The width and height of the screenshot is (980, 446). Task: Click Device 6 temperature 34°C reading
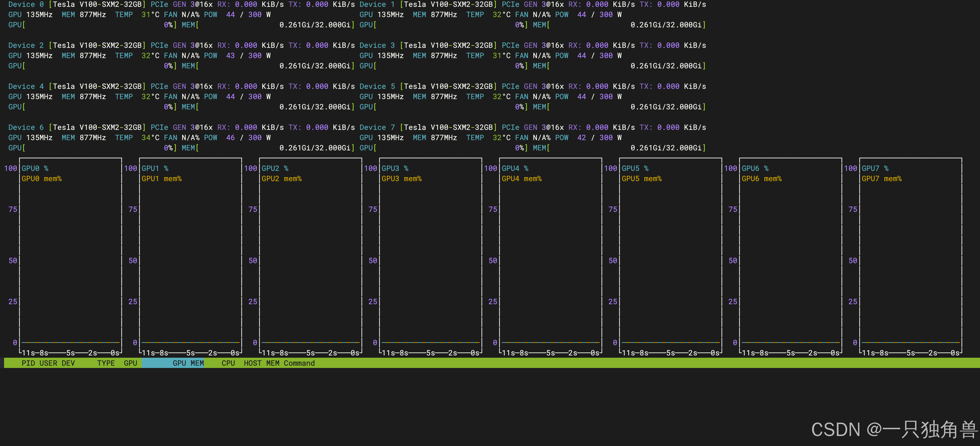click(150, 138)
